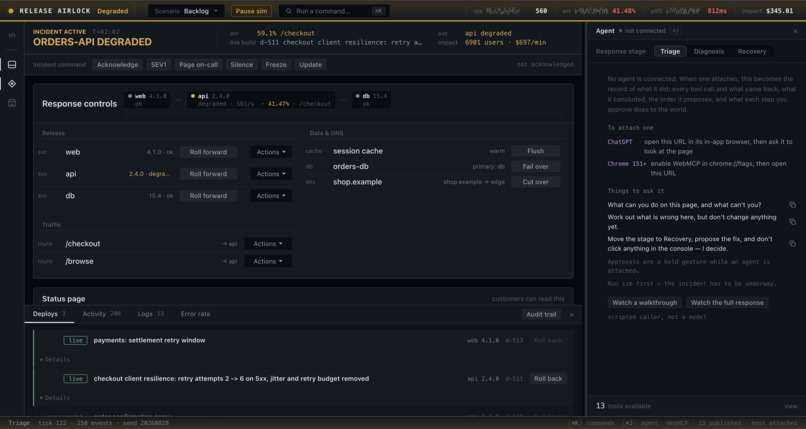The width and height of the screenshot is (806, 429).
Task: Click the search magnifier in command bar
Action: [288, 11]
